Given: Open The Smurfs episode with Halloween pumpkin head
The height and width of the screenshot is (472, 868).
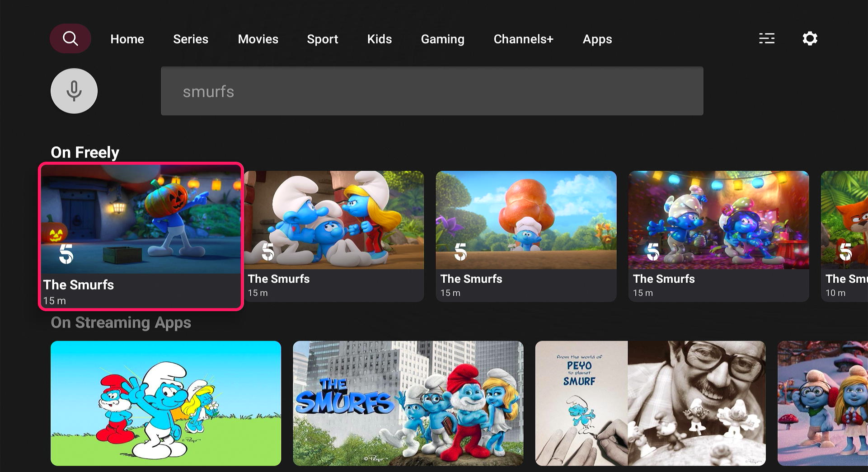Looking at the screenshot, I should pos(141,236).
